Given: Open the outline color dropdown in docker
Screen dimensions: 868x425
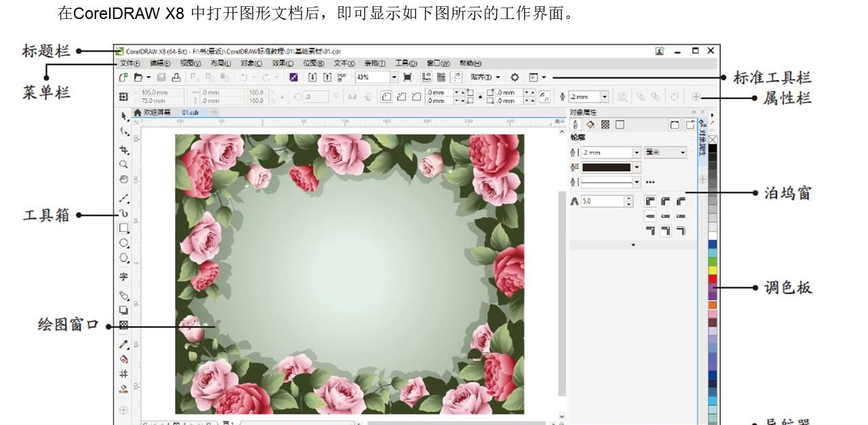Looking at the screenshot, I should point(637,167).
